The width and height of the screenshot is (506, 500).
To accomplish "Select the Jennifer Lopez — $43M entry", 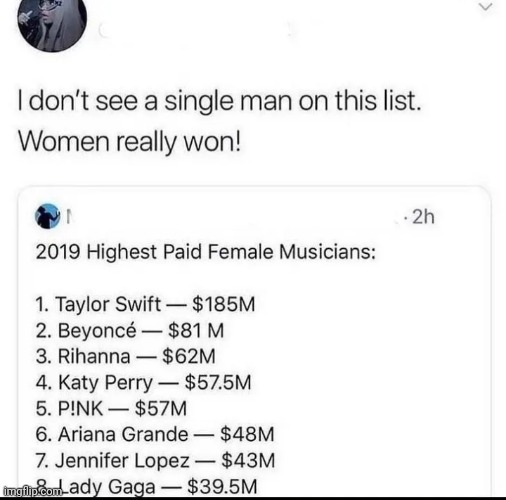I will 155,460.
